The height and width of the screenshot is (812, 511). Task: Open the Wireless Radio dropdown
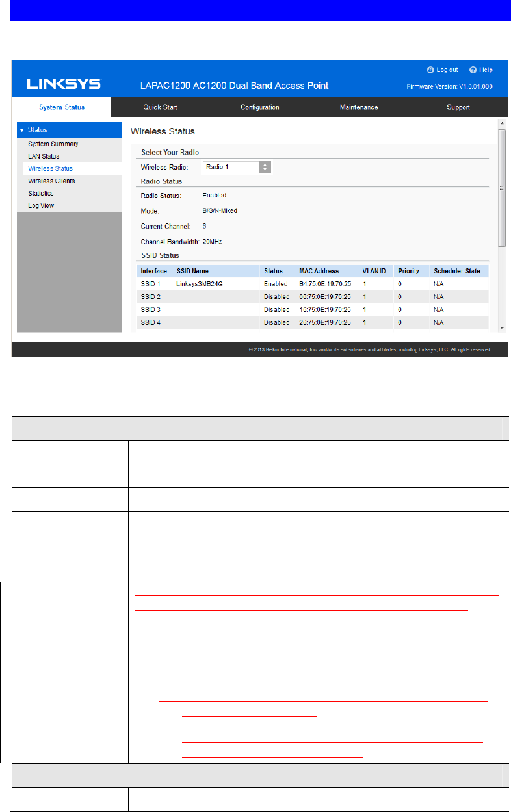pos(236,167)
